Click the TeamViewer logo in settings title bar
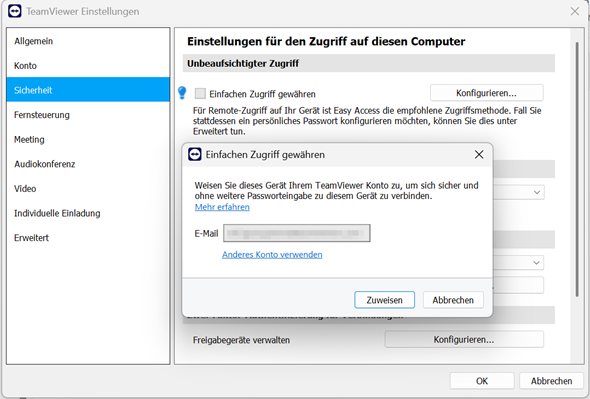 coord(15,11)
